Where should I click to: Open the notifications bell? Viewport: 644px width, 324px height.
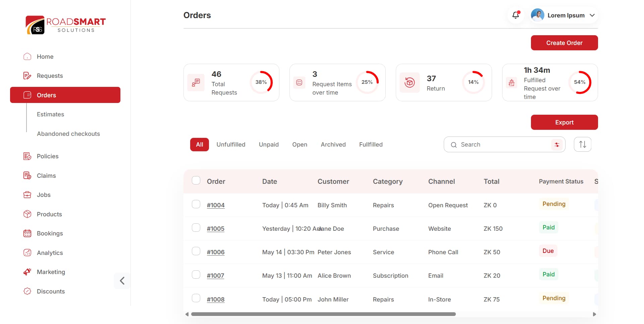[x=516, y=15]
